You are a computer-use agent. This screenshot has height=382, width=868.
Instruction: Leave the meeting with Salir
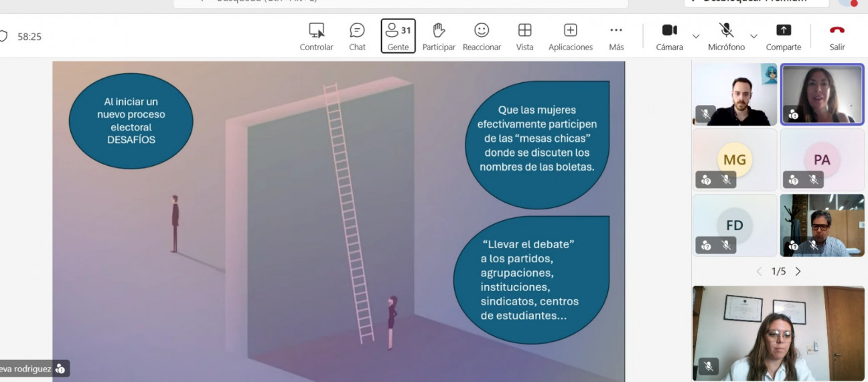click(837, 36)
